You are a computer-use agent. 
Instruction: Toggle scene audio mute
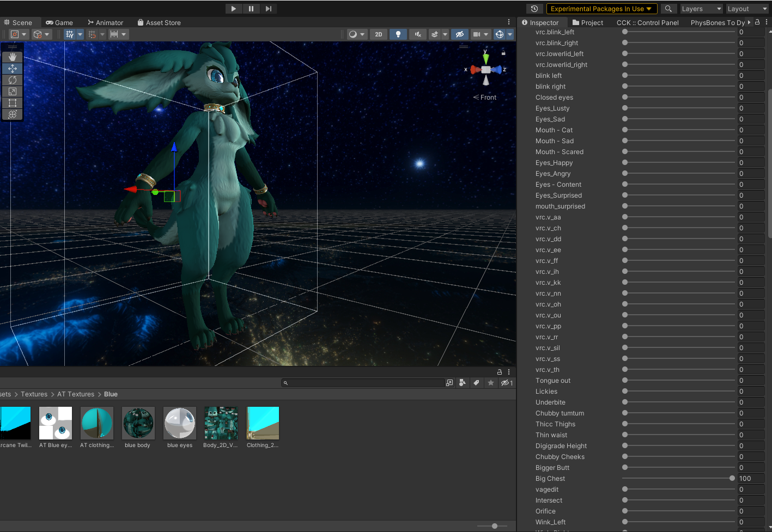pos(418,34)
